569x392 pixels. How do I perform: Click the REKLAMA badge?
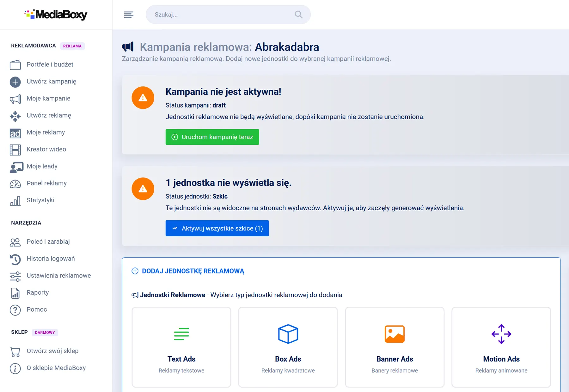click(x=72, y=46)
